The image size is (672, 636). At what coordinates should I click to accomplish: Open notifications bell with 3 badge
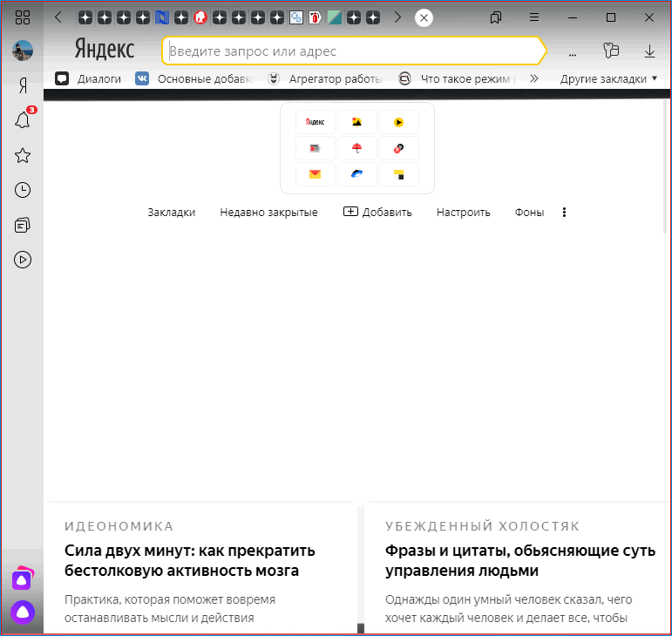tap(23, 119)
